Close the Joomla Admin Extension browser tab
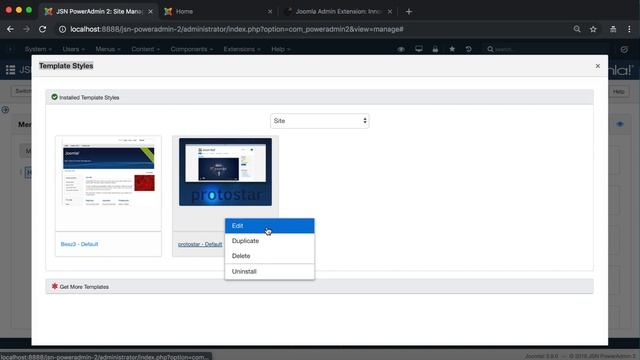The width and height of the screenshot is (640, 360). (x=390, y=11)
